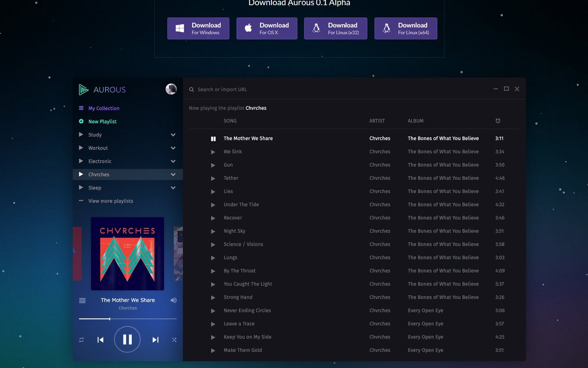This screenshot has height=368, width=588.
Task: Play the song We Sink
Action: [x=213, y=152]
